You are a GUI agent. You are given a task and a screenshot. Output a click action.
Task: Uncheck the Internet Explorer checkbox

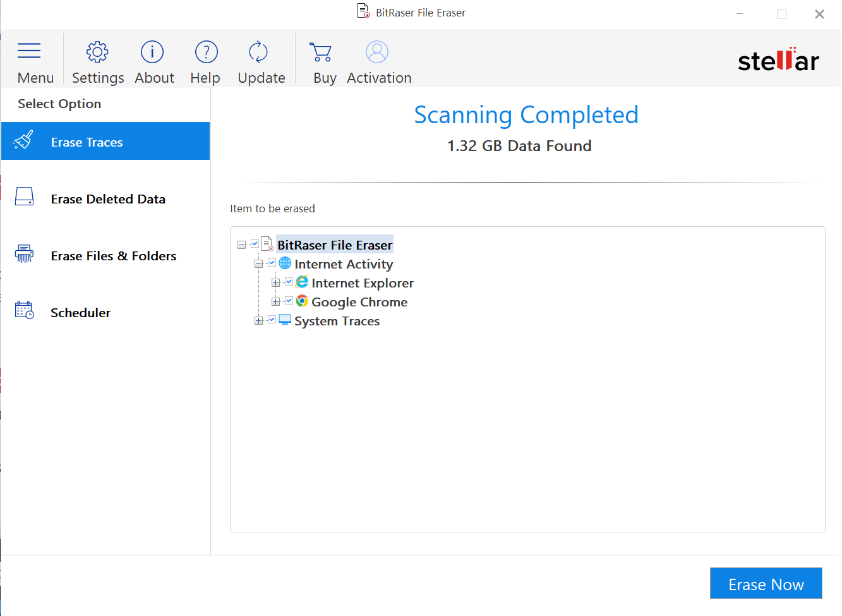pos(289,282)
